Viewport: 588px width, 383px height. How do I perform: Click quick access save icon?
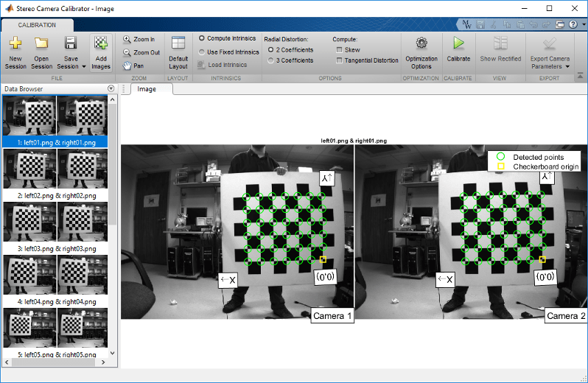click(x=480, y=25)
